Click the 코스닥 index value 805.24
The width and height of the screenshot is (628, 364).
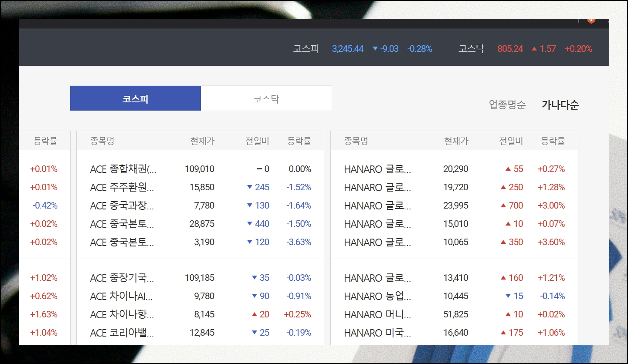point(510,49)
